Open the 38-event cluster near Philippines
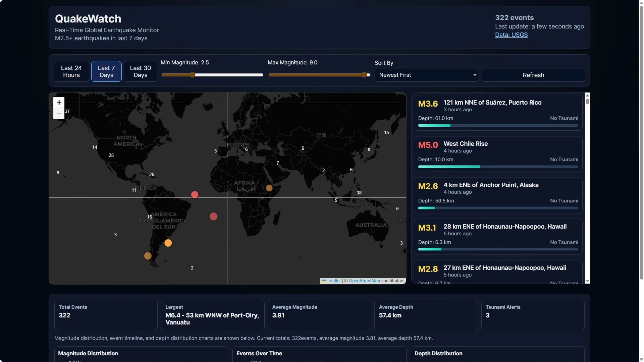This screenshot has width=644, height=362. 359,193
